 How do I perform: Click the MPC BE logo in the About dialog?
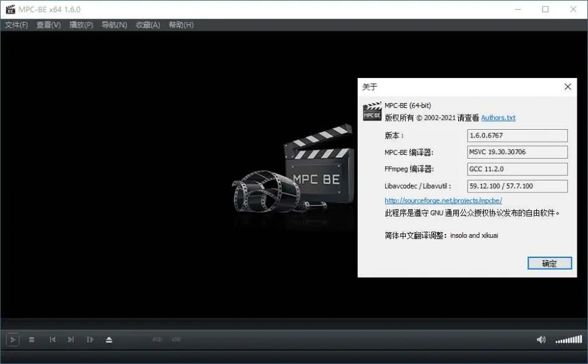click(x=372, y=112)
